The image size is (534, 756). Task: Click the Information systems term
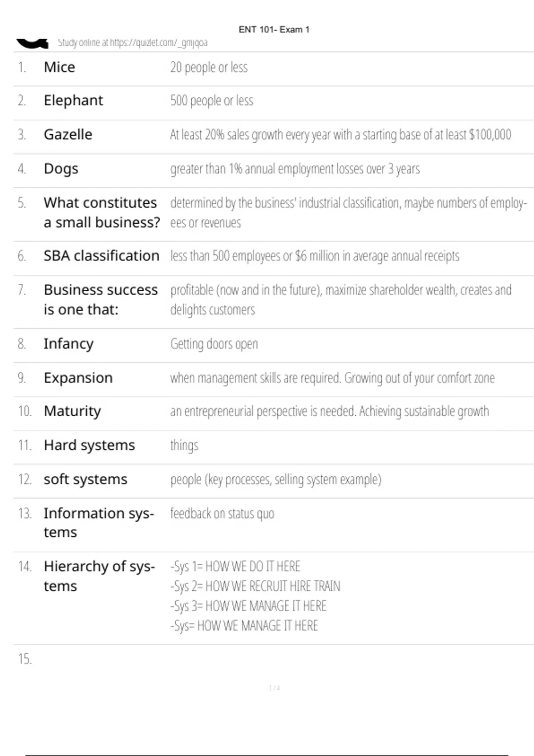(99, 523)
